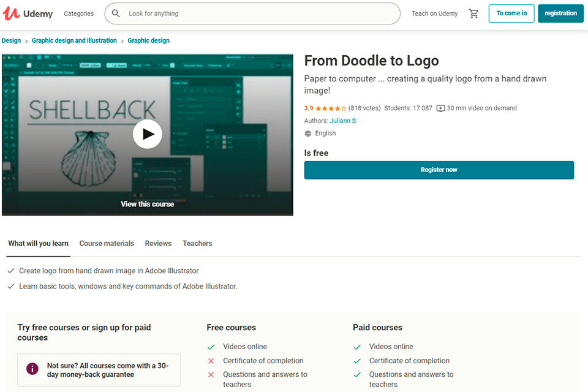
Task: Open author Juliann S profile
Action: (342, 121)
